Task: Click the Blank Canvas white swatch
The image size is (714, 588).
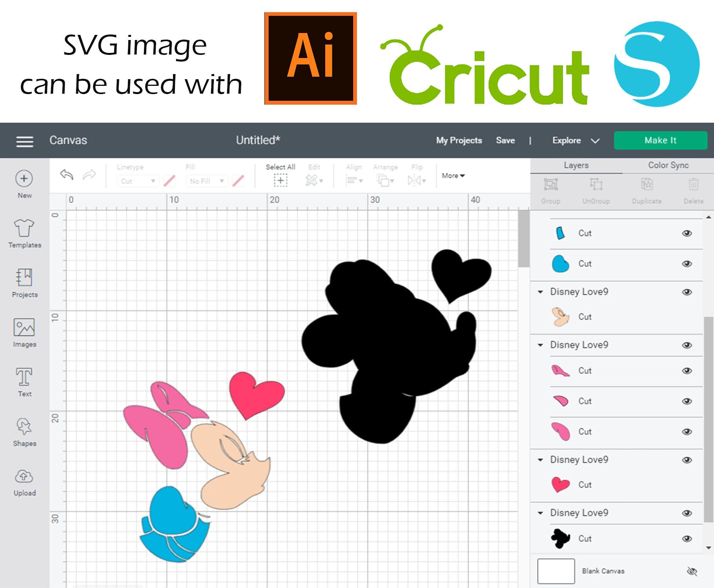Action: [556, 571]
